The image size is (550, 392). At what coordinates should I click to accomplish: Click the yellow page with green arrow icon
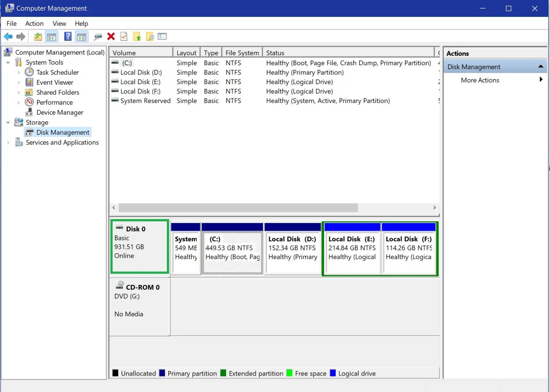[x=137, y=36]
